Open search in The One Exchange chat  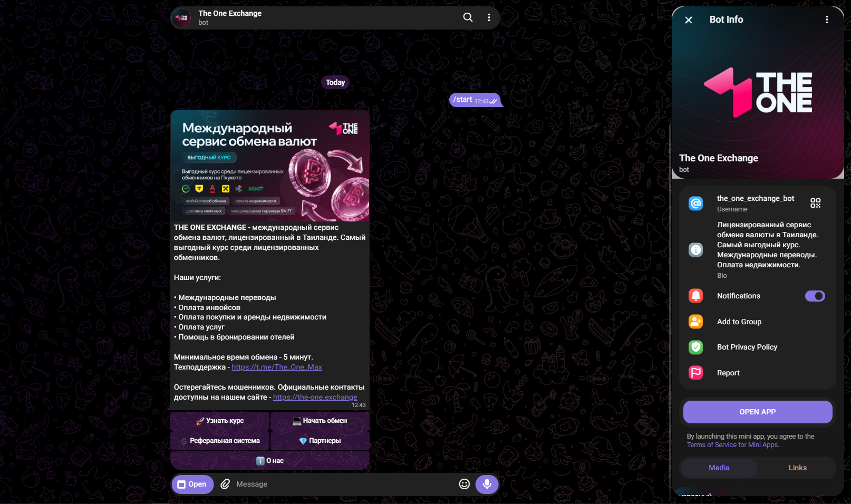click(468, 17)
